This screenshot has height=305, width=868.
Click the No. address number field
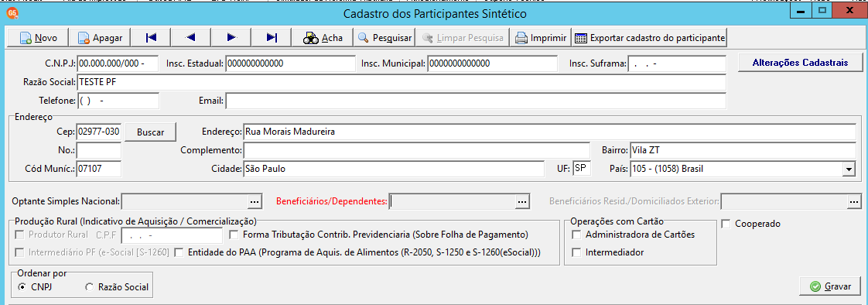98,150
